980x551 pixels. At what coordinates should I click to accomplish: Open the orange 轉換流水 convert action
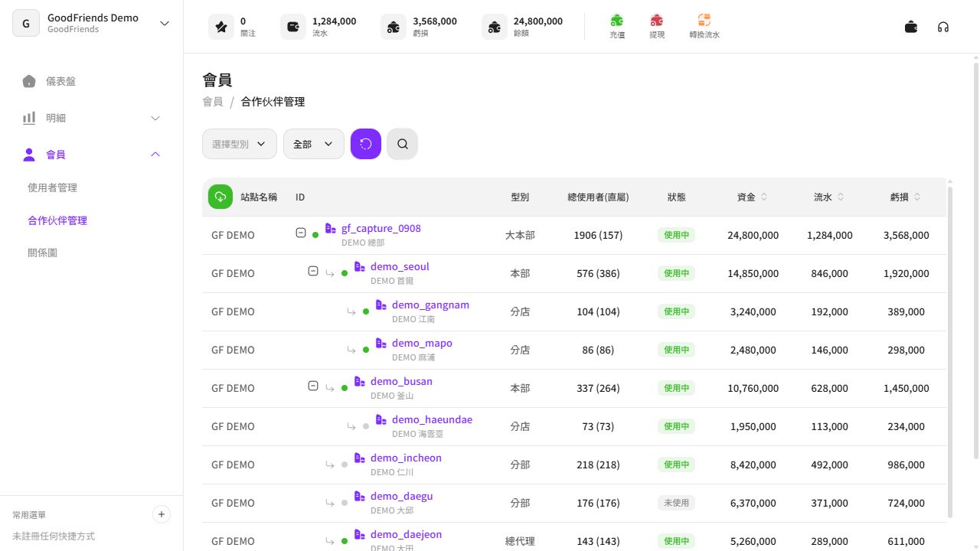click(704, 26)
